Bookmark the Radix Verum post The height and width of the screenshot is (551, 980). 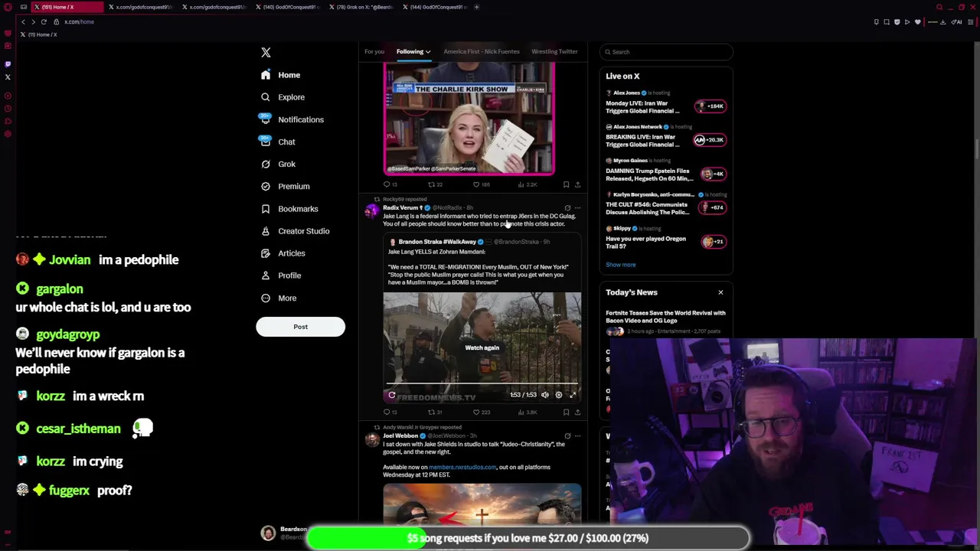(566, 412)
